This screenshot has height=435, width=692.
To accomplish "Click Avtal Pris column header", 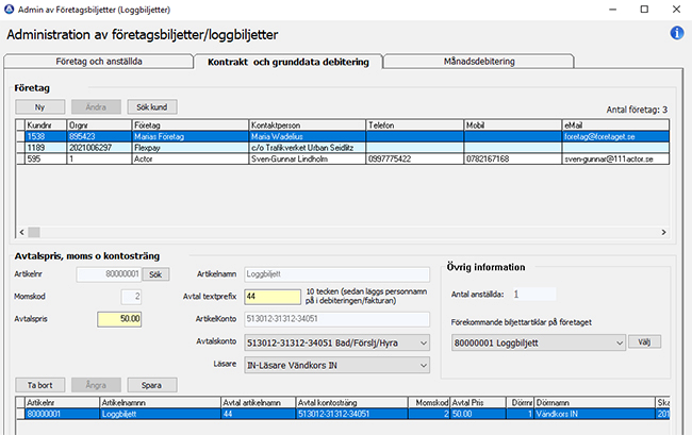I will (478, 403).
